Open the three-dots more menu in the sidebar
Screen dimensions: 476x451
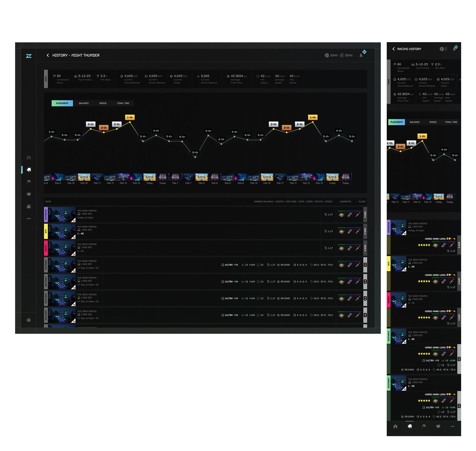coord(29,218)
